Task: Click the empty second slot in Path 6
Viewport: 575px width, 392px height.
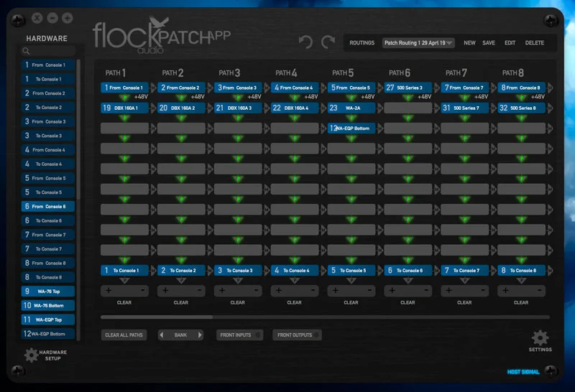Action: click(408, 108)
